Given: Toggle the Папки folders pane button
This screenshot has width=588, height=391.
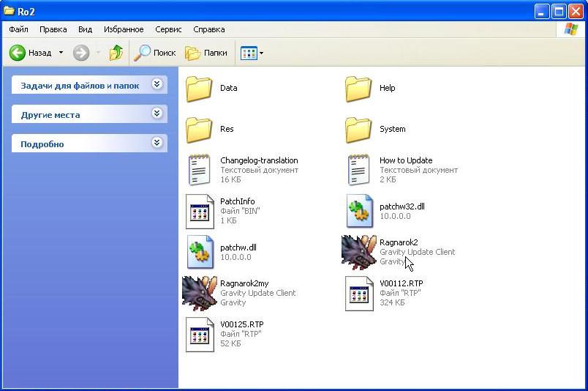Looking at the screenshot, I should click(x=206, y=53).
